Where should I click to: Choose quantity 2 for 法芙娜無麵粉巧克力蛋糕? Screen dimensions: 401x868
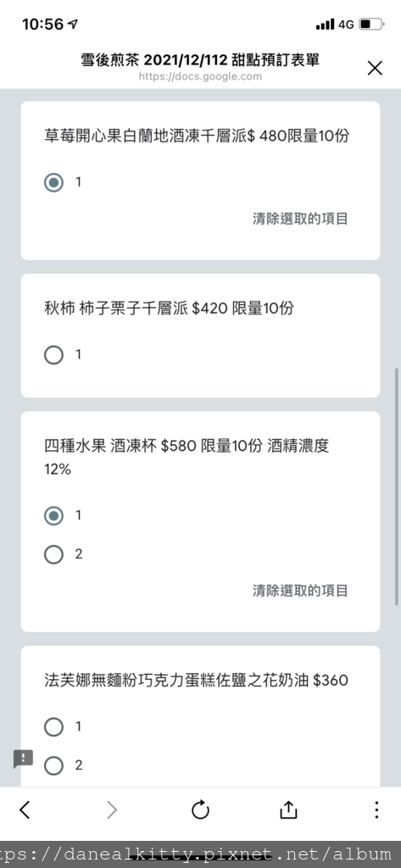point(53,765)
